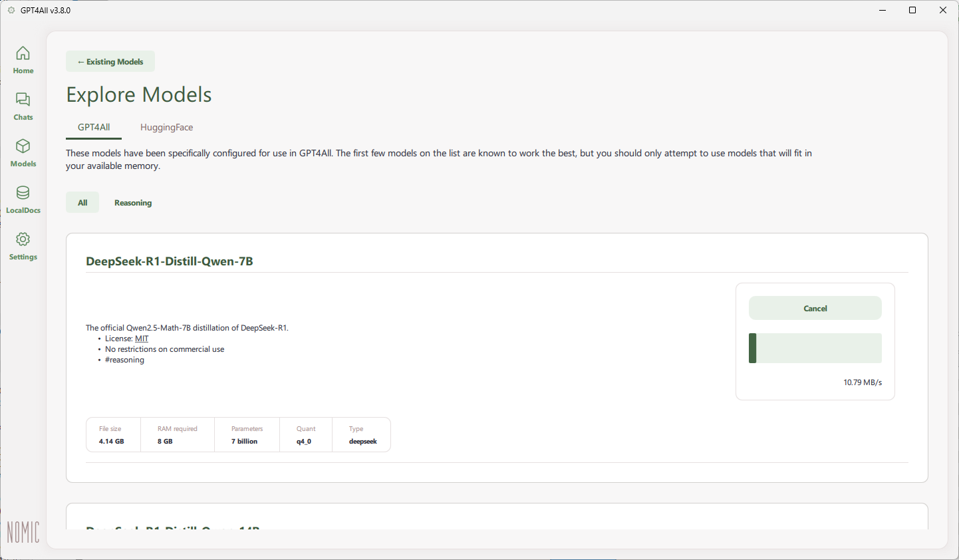Click the Explore Models heading
Screen dimensions: 959x560
(139, 94)
